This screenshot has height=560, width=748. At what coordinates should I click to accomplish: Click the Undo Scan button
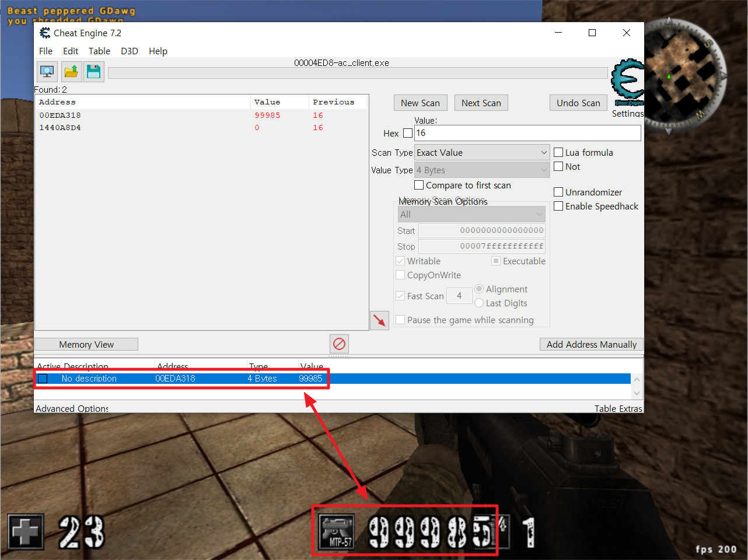(x=578, y=103)
